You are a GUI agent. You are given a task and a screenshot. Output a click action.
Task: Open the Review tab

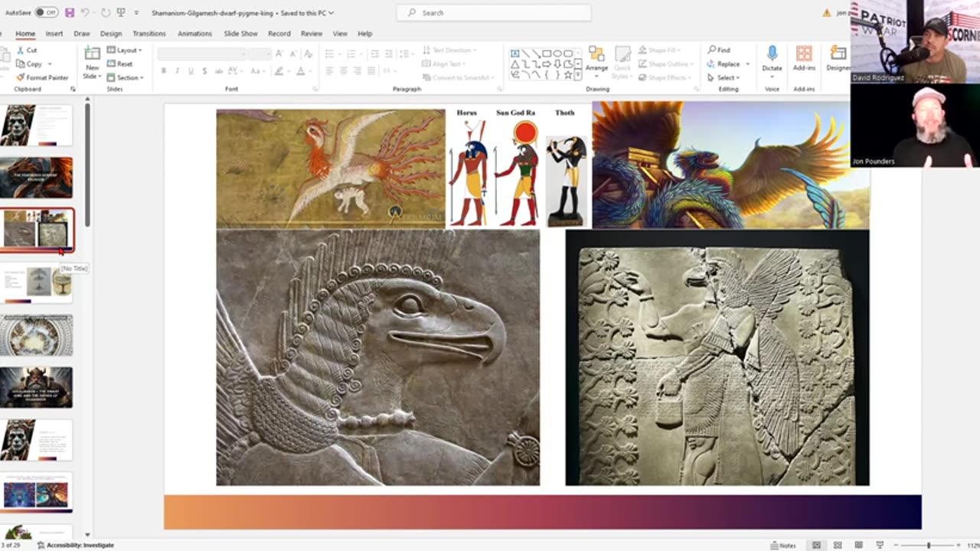tap(312, 34)
